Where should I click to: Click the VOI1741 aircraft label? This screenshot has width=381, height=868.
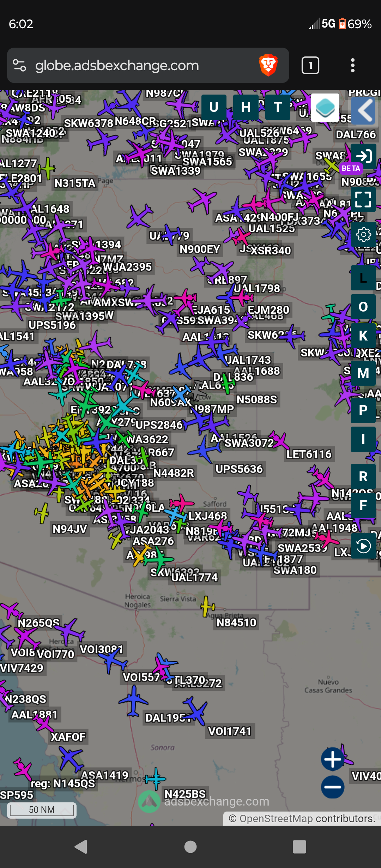tap(230, 731)
